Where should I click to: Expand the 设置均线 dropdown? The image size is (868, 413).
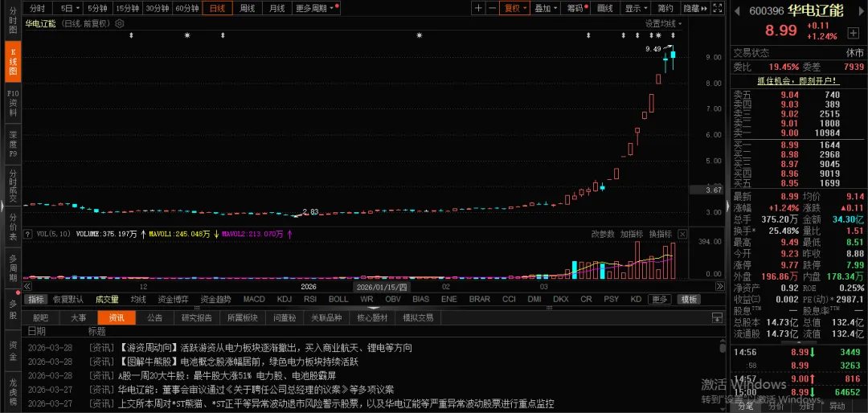coord(663,24)
